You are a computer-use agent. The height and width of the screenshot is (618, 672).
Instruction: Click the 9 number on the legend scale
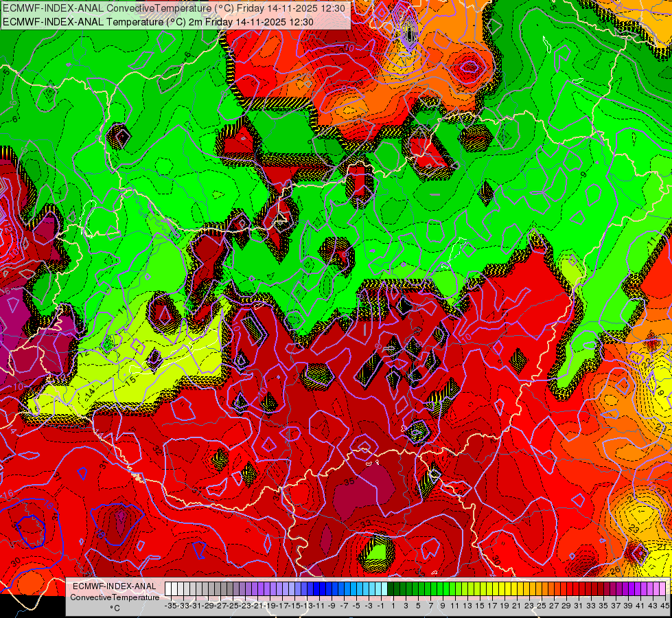tap(443, 606)
